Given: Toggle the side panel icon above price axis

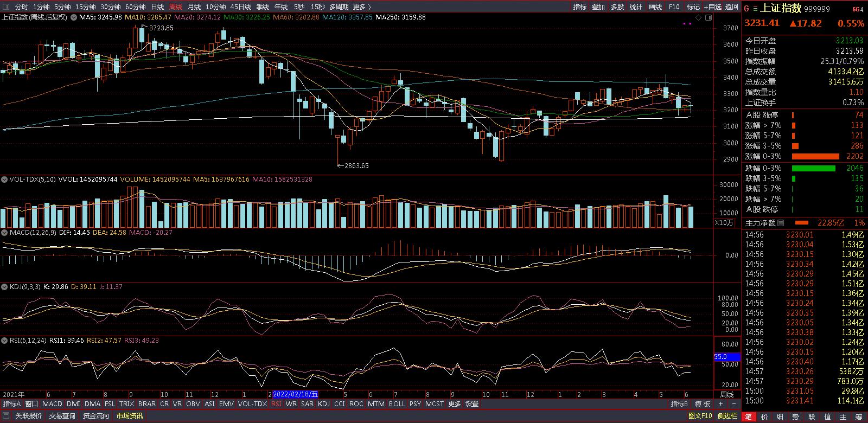Looking at the screenshot, I should pyautogui.click(x=709, y=18).
